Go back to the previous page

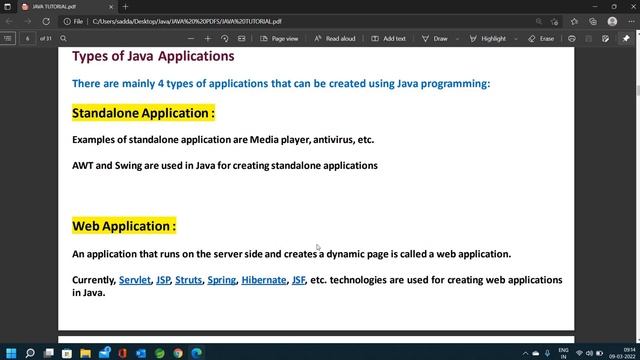point(9,21)
